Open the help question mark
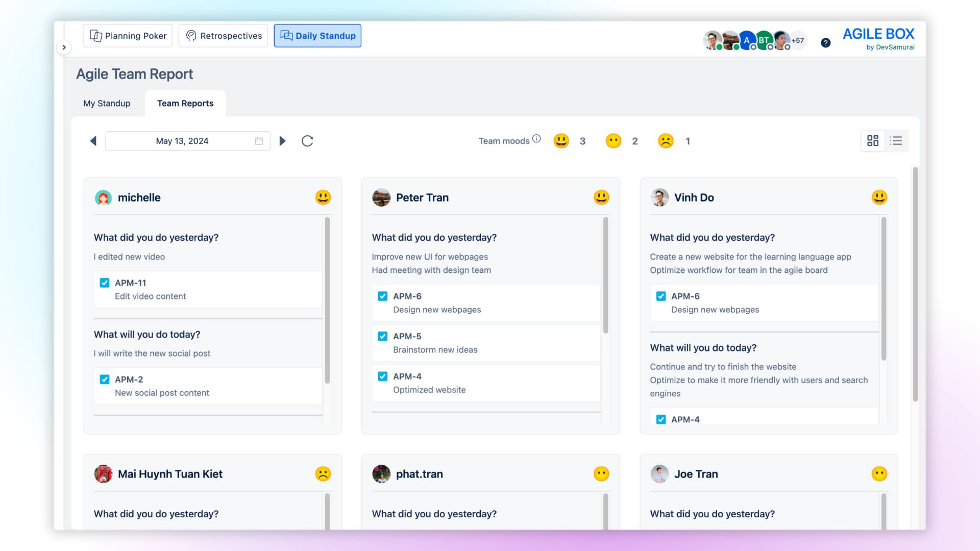Viewport: 980px width, 551px height. 825,43
